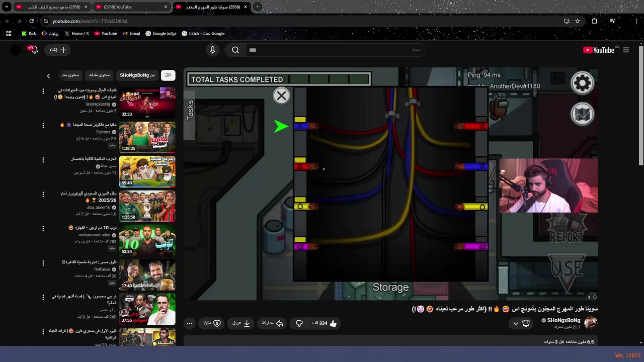Open the 1:38:35 مافيا السينما video thumbnail
The image size is (644, 362).
click(x=147, y=137)
